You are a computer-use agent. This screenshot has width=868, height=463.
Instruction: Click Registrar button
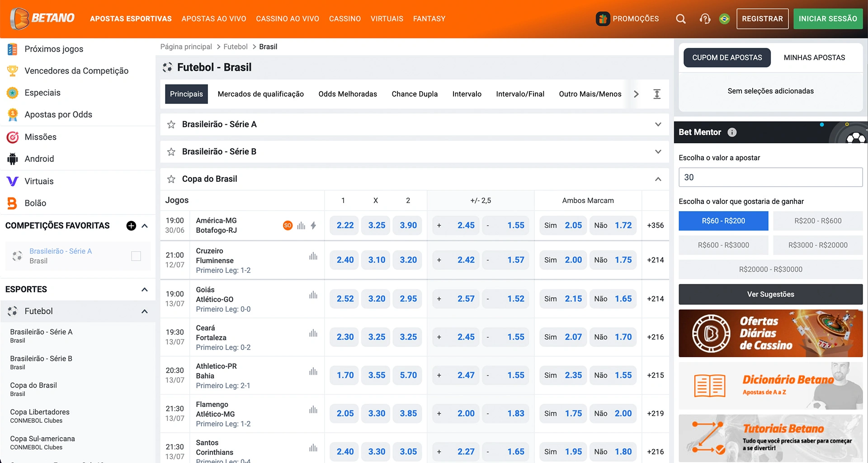(762, 19)
